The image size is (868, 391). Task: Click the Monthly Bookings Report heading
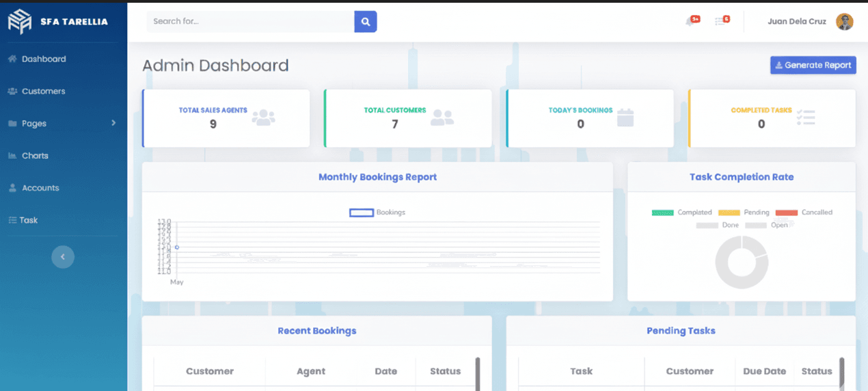[377, 177]
